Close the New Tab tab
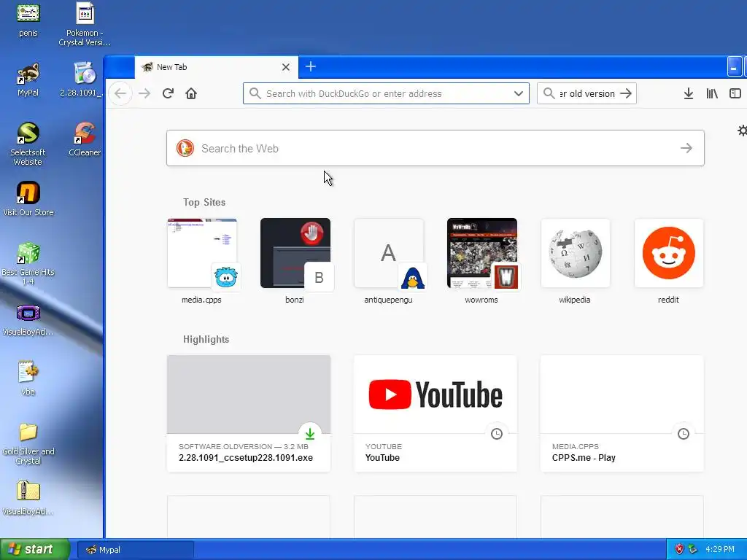 (286, 67)
